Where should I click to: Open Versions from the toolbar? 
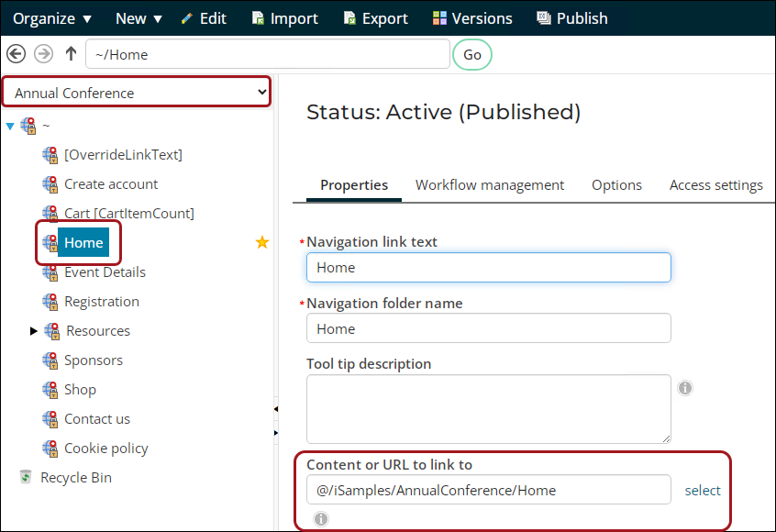click(x=472, y=18)
